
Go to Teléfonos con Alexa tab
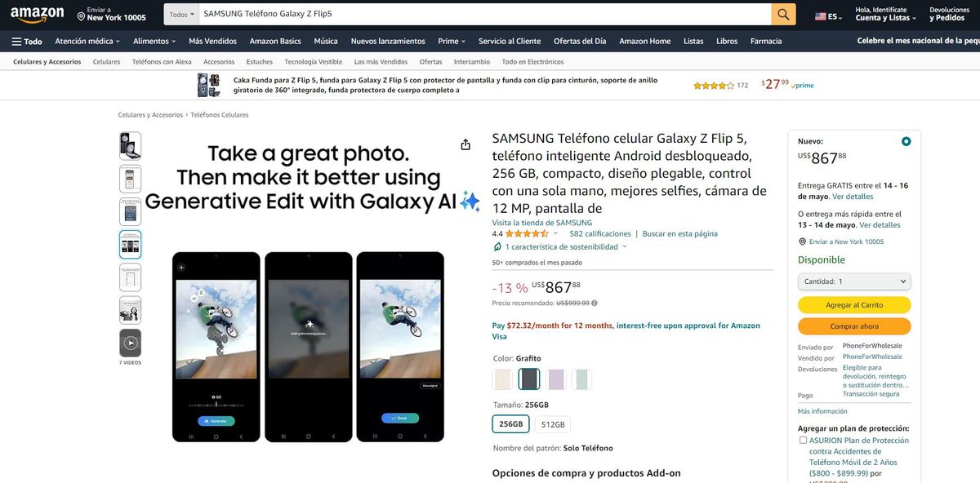[x=162, y=62]
